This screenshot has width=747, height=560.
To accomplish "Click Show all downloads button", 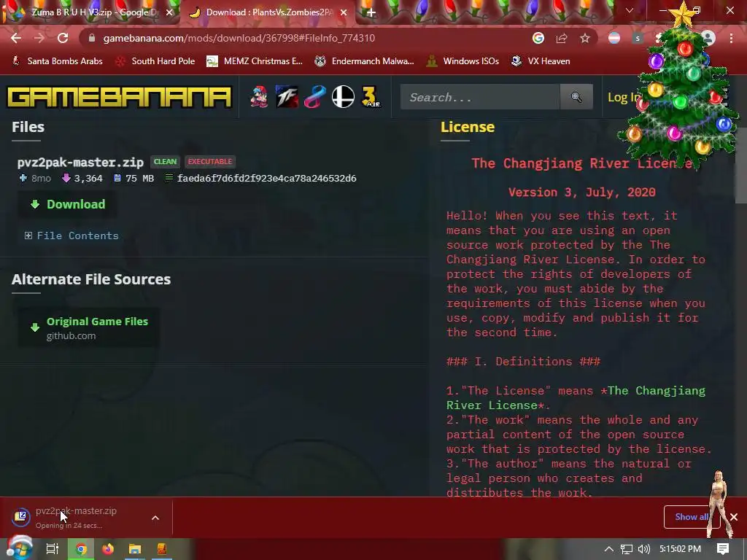I will click(x=691, y=517).
